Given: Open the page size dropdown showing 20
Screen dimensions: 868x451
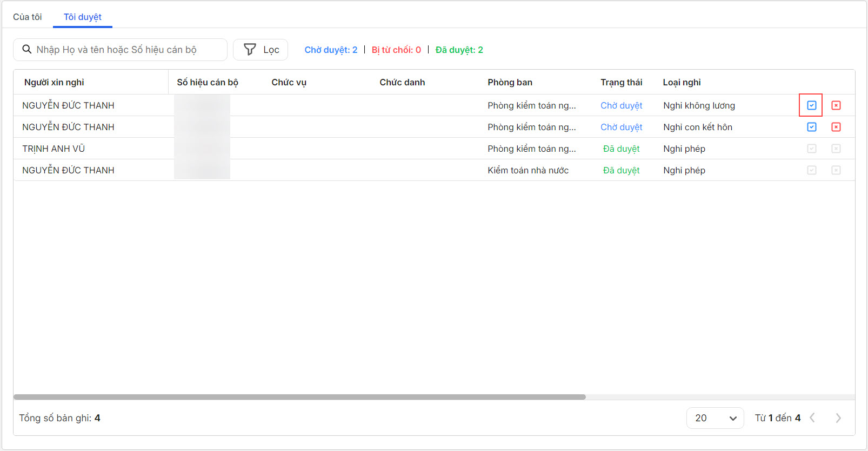Looking at the screenshot, I should pyautogui.click(x=715, y=418).
